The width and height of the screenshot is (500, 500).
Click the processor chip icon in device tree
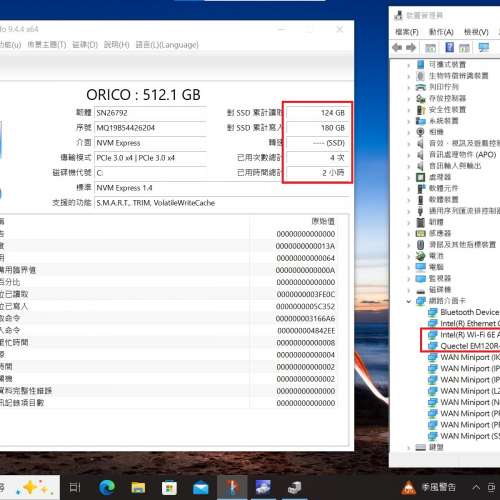[x=421, y=177]
